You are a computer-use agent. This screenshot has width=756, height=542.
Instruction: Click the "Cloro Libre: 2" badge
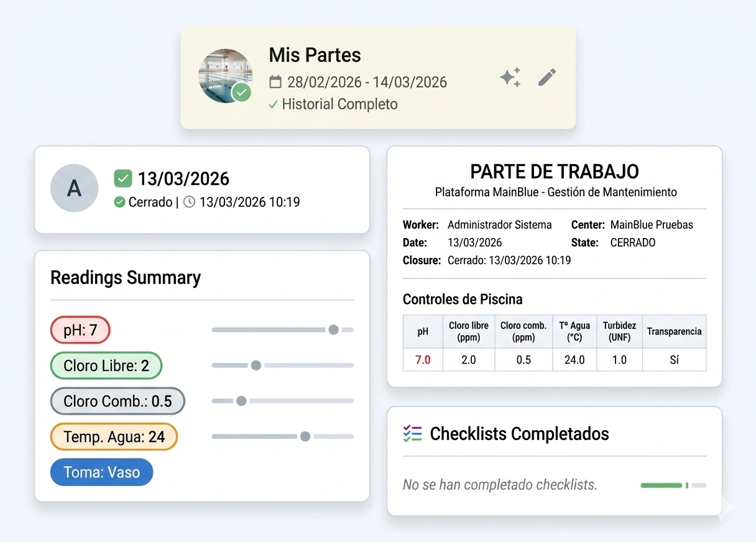tap(106, 365)
